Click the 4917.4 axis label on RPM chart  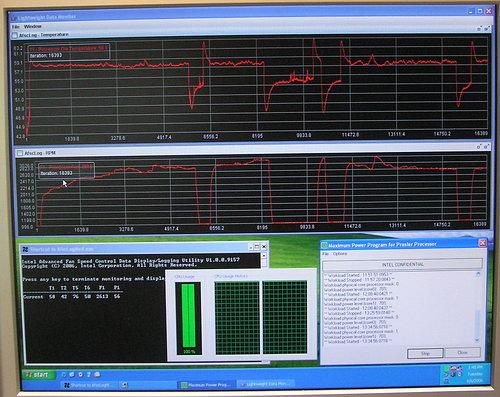[171, 229]
